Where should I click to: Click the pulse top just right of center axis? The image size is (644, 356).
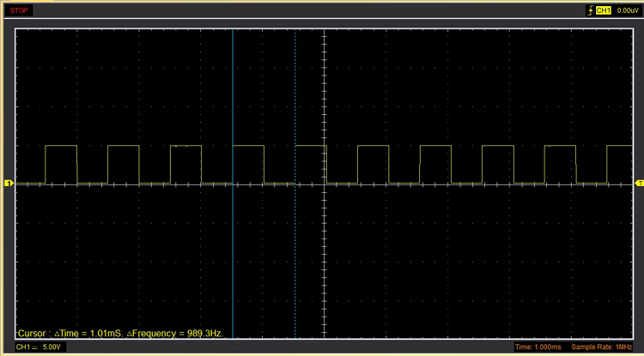(373, 146)
